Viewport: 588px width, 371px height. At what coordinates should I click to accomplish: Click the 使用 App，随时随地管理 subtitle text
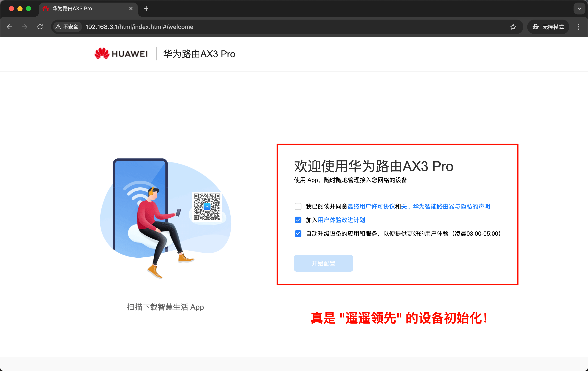click(350, 180)
